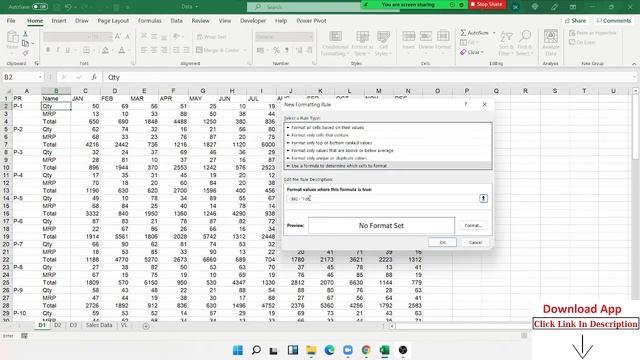The width and height of the screenshot is (640, 360).
Task: Click the Undo icon in title bar
Action: coord(68,7)
